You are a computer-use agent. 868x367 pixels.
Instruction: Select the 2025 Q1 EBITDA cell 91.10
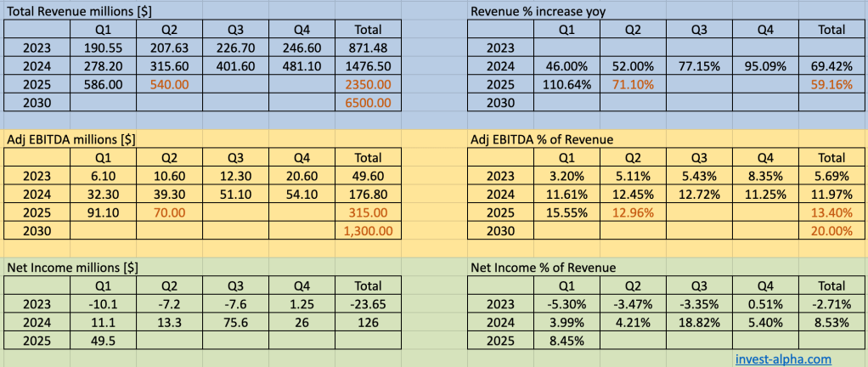(x=105, y=212)
